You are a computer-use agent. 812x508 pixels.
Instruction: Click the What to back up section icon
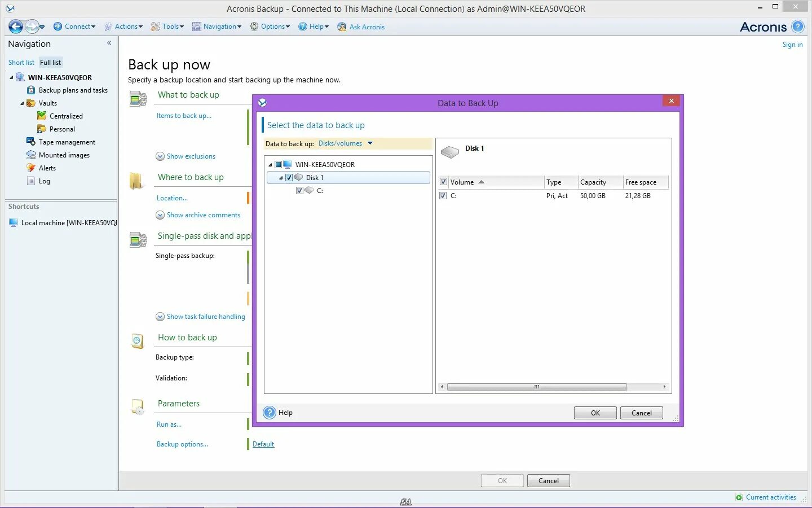138,99
